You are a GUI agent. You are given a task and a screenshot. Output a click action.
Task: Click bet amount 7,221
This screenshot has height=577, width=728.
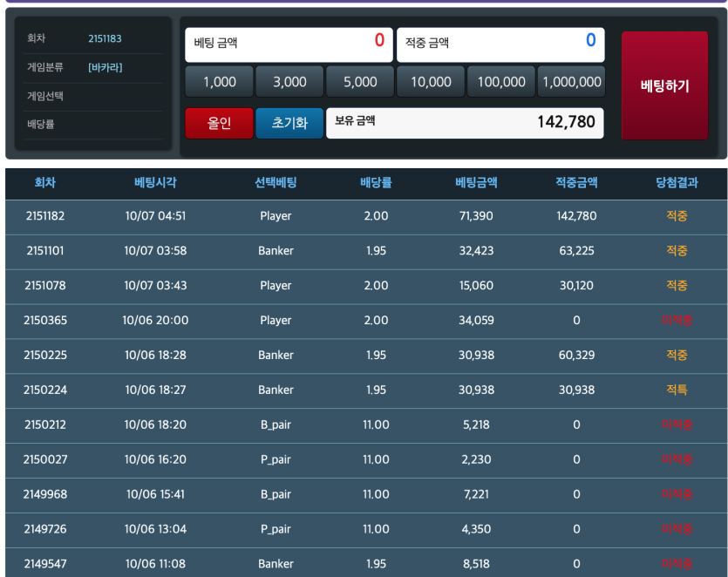pyautogui.click(x=476, y=494)
